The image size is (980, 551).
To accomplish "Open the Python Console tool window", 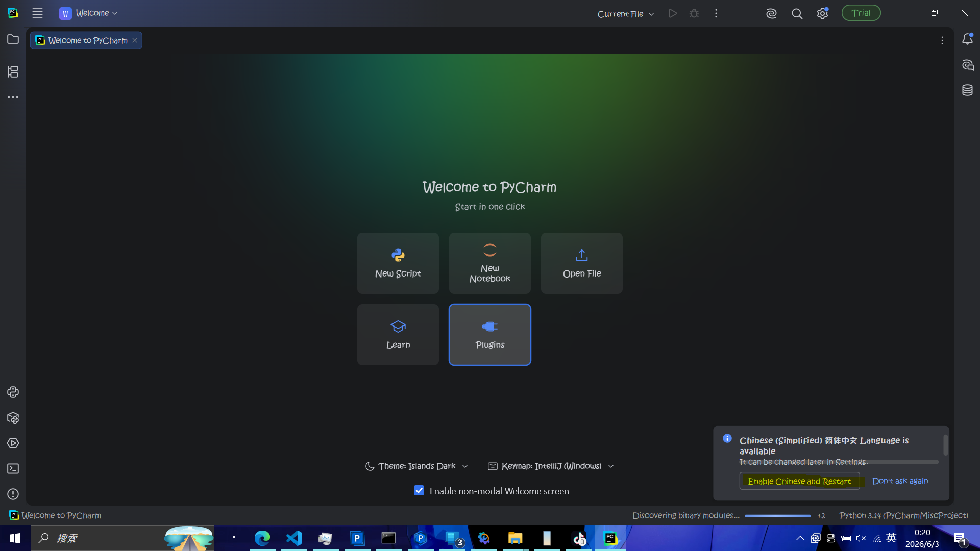I will (x=13, y=392).
